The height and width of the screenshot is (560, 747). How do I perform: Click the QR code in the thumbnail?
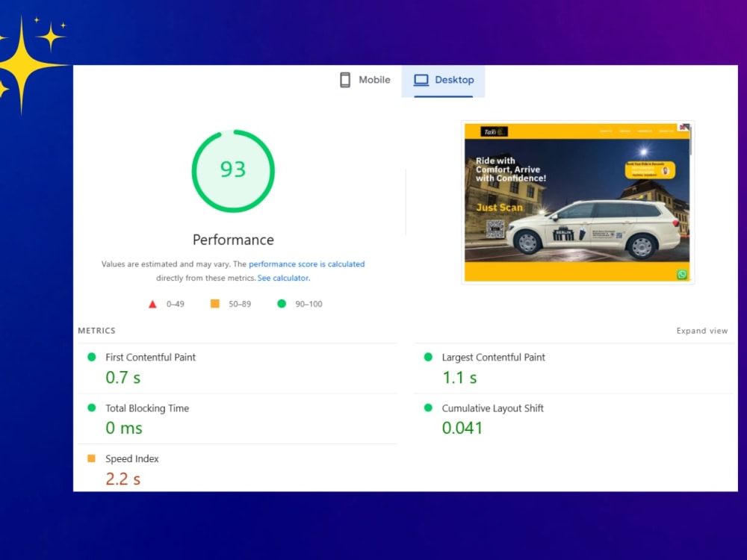(495, 229)
